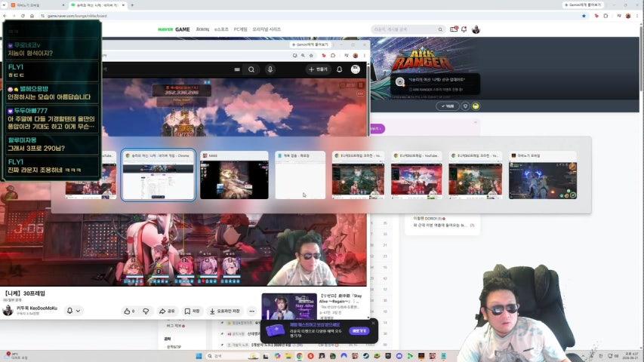644x362 pixels.
Task: Open Chrome from the taskbar
Action: (x=300, y=356)
